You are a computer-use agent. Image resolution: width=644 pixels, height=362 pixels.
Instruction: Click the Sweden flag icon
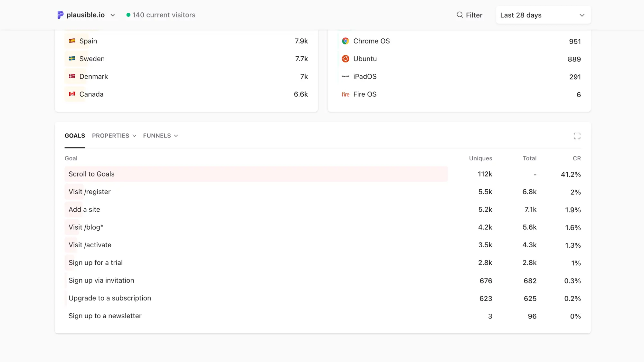[72, 59]
